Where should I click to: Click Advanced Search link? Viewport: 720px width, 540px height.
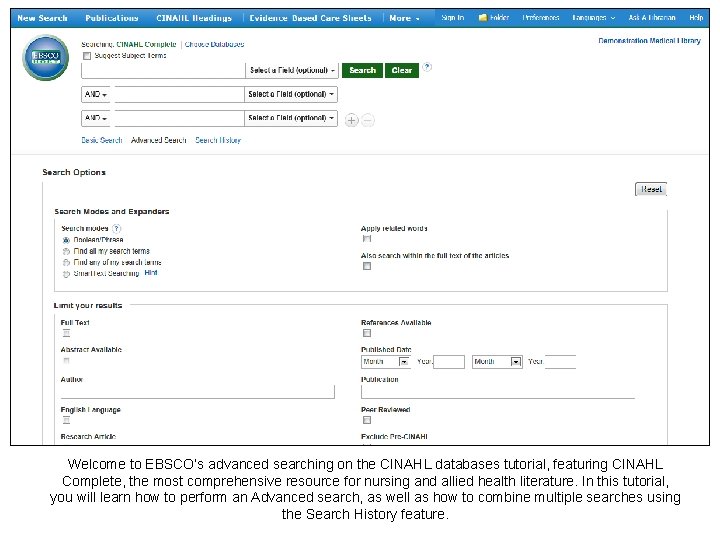point(158,140)
